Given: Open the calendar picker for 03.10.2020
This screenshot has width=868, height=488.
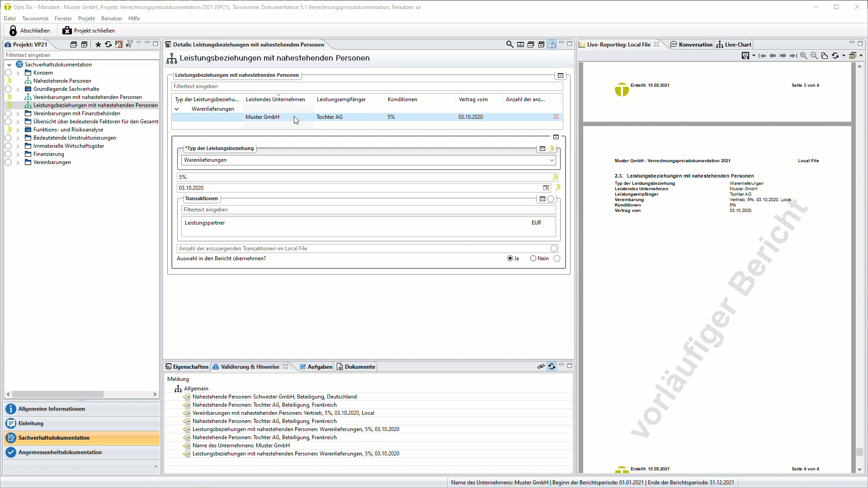Looking at the screenshot, I should coord(546,188).
